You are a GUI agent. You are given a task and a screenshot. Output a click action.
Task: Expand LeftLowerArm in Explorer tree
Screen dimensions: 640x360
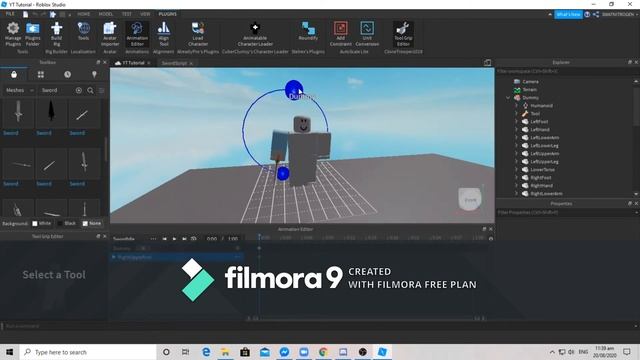pos(516,138)
